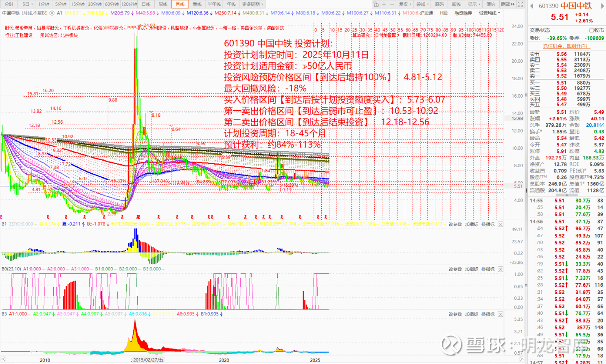
Task: Click the 2015/02/27 date marker on timeline
Action: point(148,360)
